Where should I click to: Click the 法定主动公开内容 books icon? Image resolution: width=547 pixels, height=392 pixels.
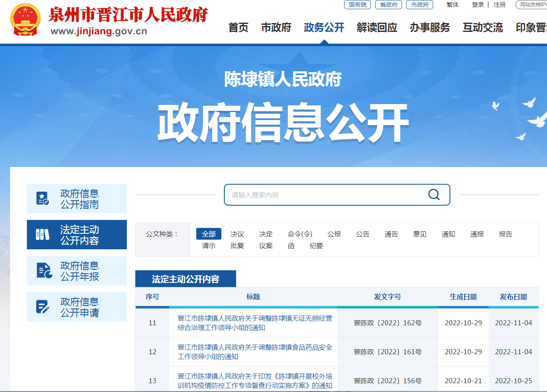point(42,235)
